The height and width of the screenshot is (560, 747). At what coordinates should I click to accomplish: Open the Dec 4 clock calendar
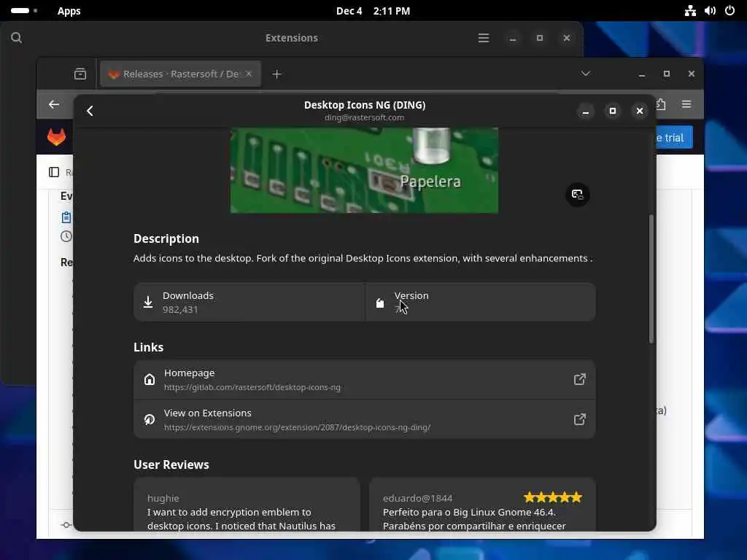point(373,11)
